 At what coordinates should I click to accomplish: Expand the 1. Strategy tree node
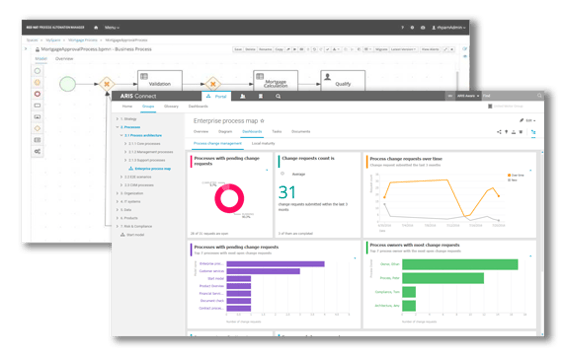point(117,119)
